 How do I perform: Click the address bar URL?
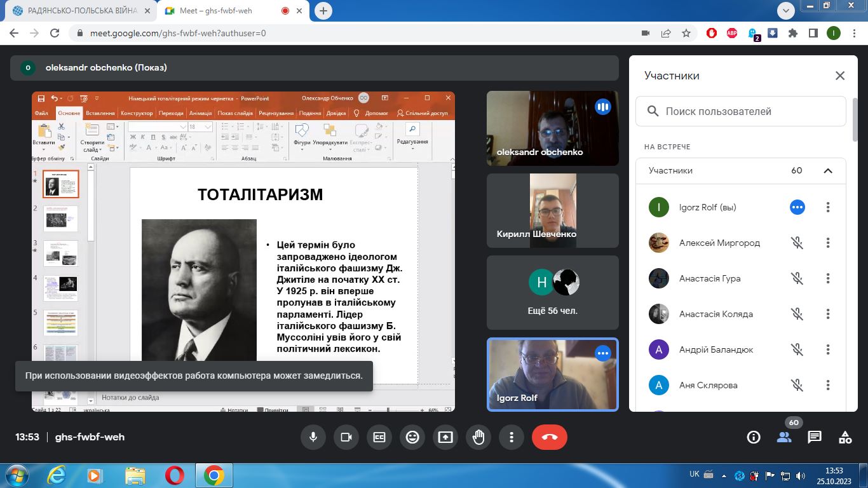pos(179,33)
